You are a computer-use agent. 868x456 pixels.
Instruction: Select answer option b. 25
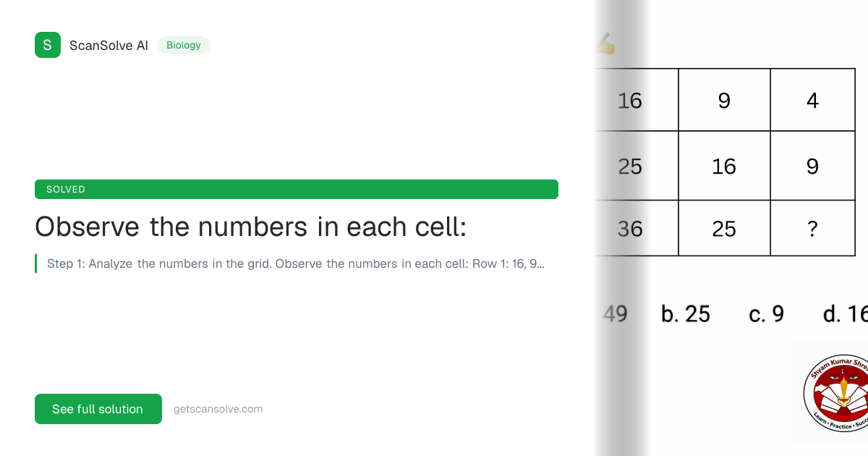coord(686,314)
